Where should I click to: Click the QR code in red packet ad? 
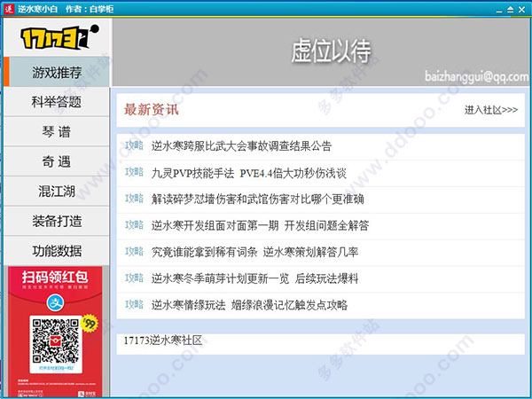tap(56, 340)
